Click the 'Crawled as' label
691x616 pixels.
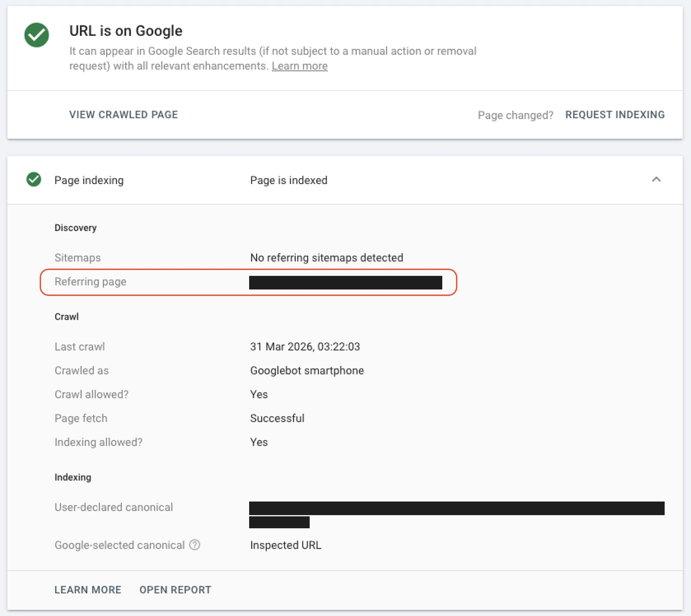81,371
